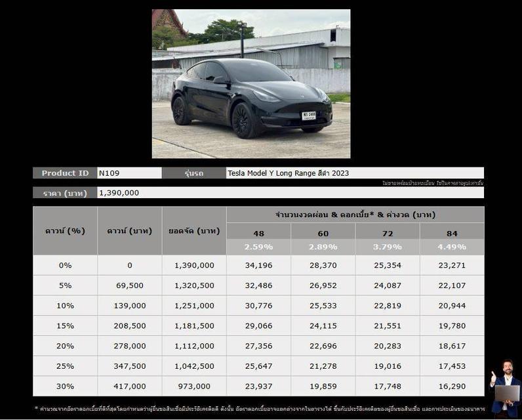The width and height of the screenshot is (522, 420).
Task: Click the monthly payment 24,087
Action: point(388,285)
